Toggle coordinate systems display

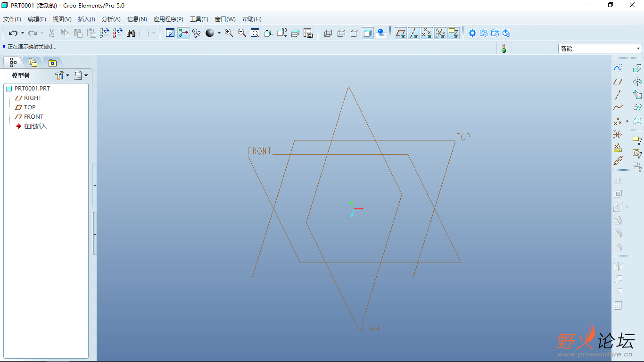[x=440, y=33]
